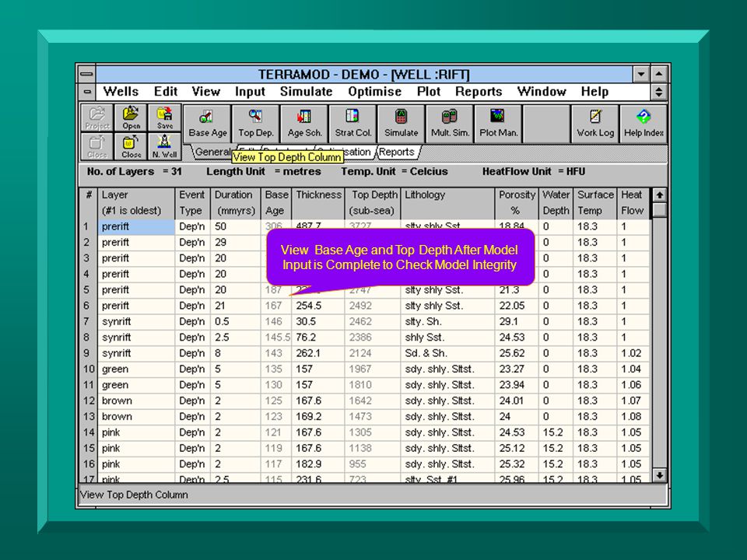This screenshot has height=560, width=747.
Task: Click the 'HeatFlow Unit = HFU' text
Action: point(534,171)
